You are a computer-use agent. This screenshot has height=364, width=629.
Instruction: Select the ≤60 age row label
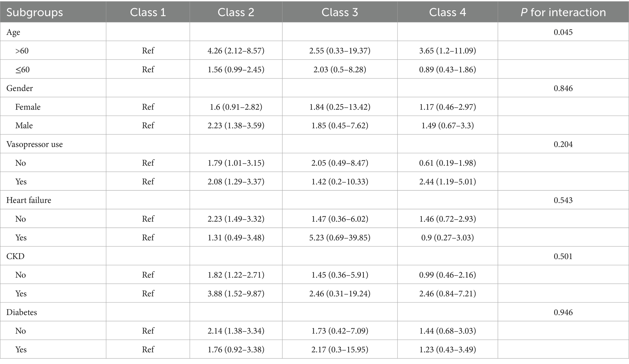[x=23, y=69]
